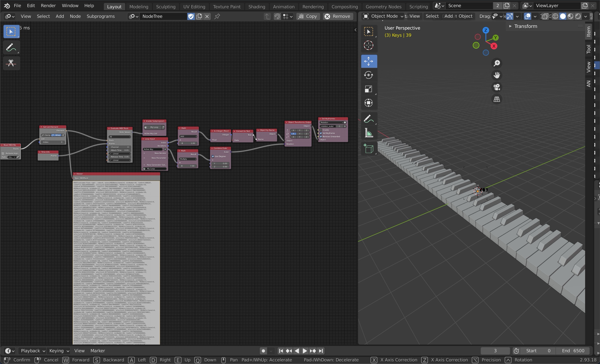Activate Select Box tool in node editor toolbar

tap(11, 32)
